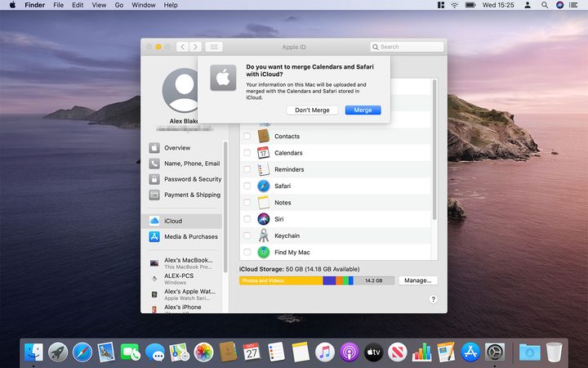
Task: Open Downloads folder in the Dock
Action: pyautogui.click(x=529, y=352)
